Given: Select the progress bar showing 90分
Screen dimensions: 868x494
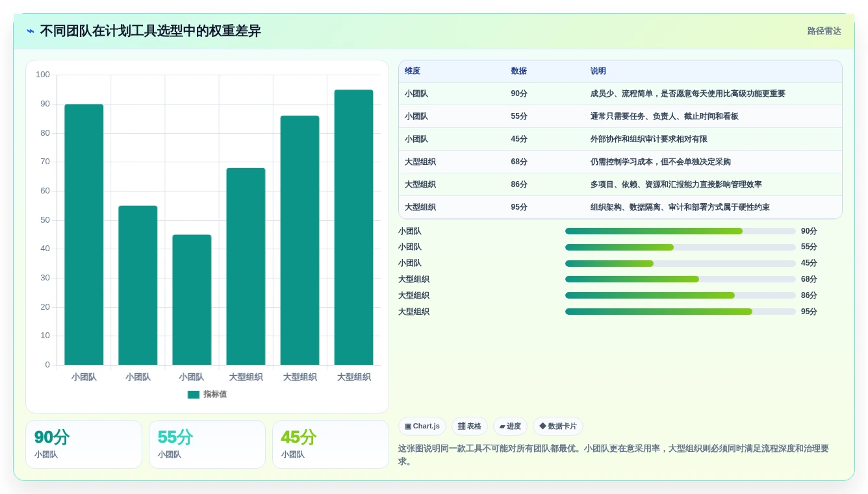Looking at the screenshot, I should coord(680,231).
